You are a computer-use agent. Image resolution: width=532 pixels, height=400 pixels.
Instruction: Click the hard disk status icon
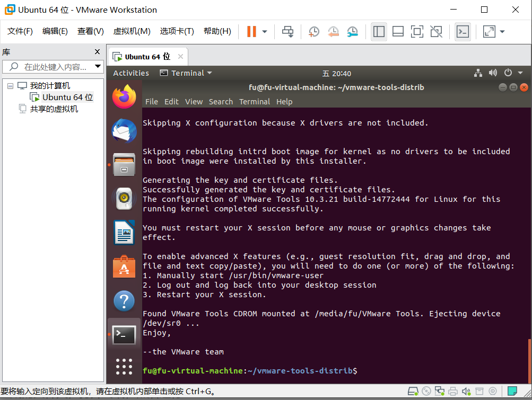[x=413, y=391]
